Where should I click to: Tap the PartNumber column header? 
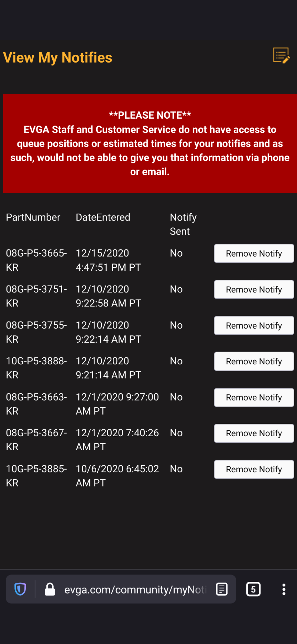click(x=33, y=217)
